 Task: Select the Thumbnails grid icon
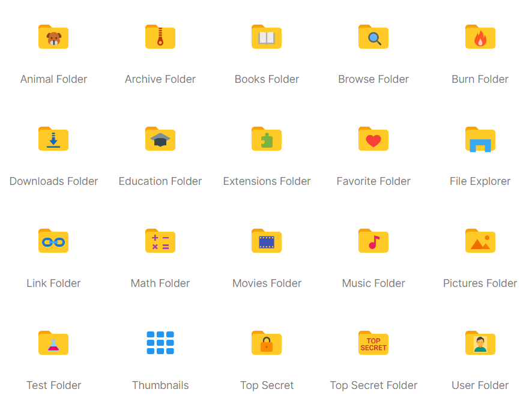coord(160,343)
